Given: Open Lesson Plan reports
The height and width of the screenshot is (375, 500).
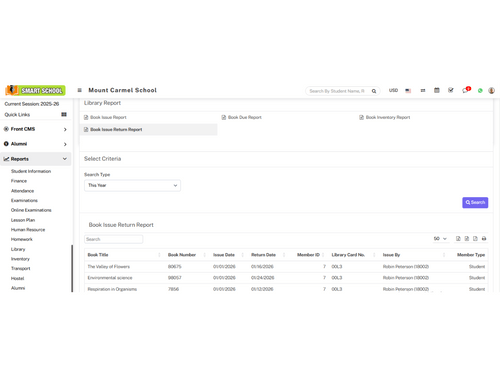Looking at the screenshot, I should (x=23, y=220).
